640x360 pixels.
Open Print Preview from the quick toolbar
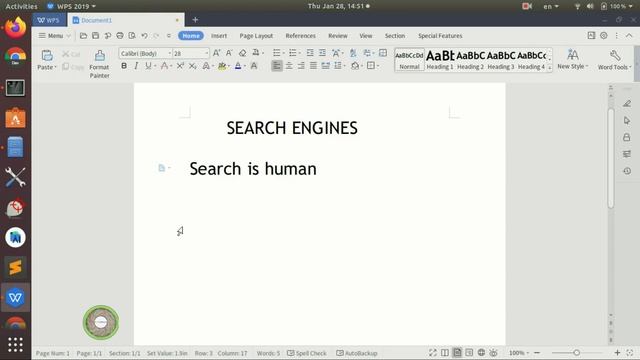[132, 36]
